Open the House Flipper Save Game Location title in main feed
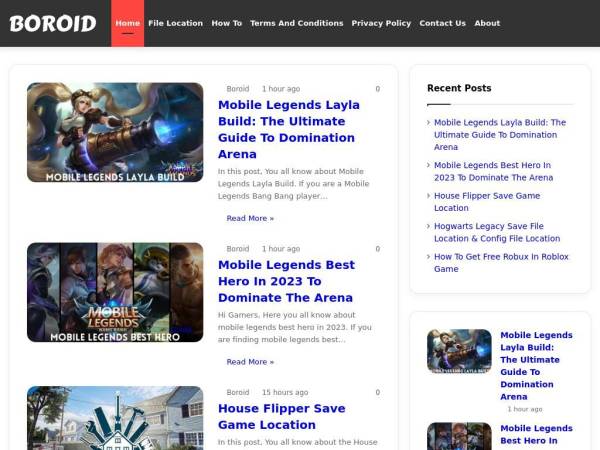The height and width of the screenshot is (450, 600). pyautogui.click(x=282, y=417)
